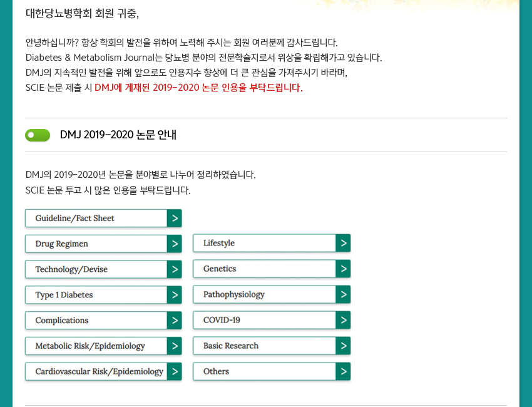Click the red text 'DMJ에 게재된 2019-2020 논문 인용을 부탁드립니다.'

click(198, 88)
